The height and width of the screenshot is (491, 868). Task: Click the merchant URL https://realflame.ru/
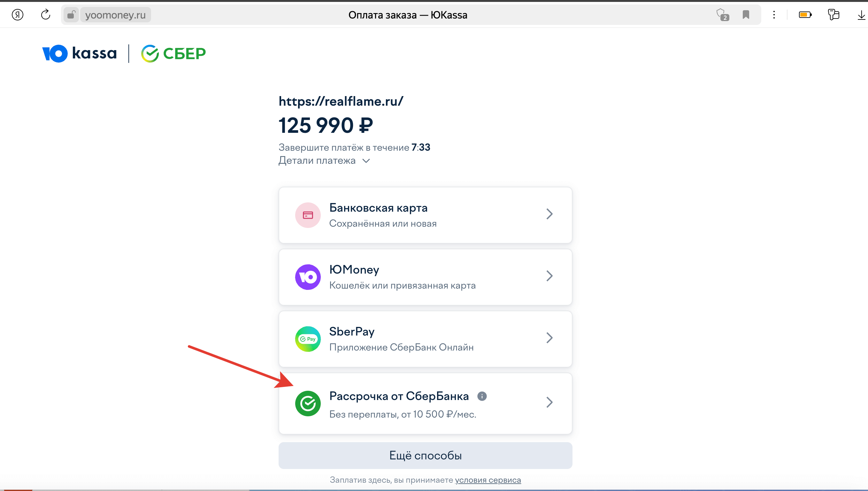(x=341, y=101)
